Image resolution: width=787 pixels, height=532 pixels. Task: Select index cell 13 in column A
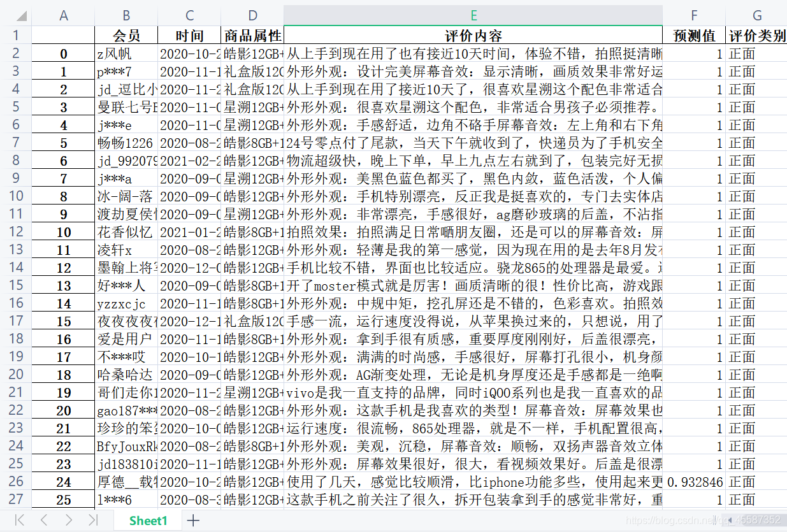[63, 285]
